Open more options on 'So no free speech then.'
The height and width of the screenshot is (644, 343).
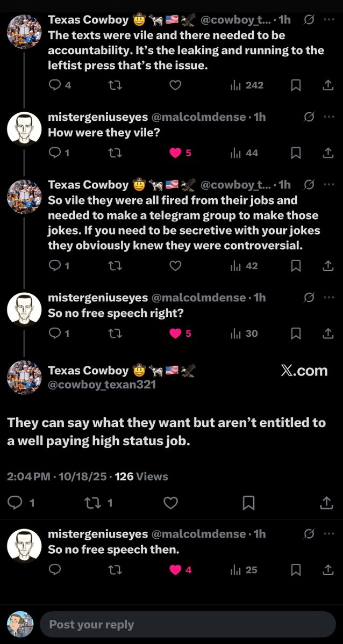[329, 534]
